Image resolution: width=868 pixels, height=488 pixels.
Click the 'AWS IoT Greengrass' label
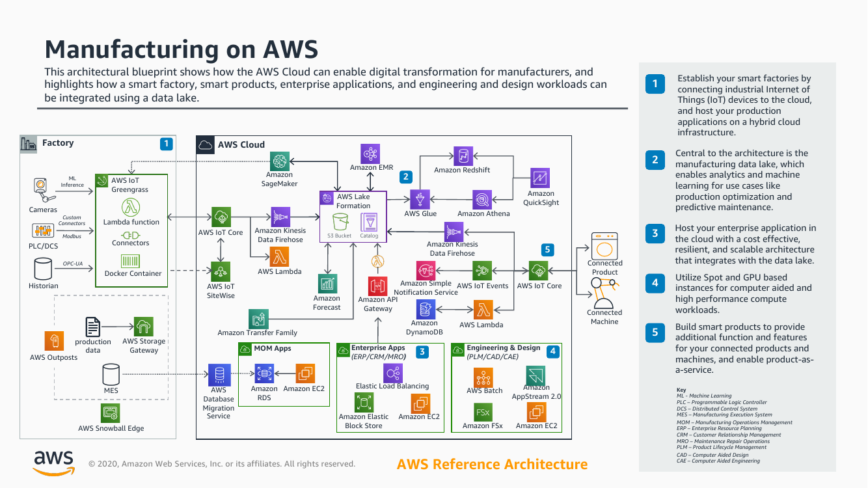point(129,185)
